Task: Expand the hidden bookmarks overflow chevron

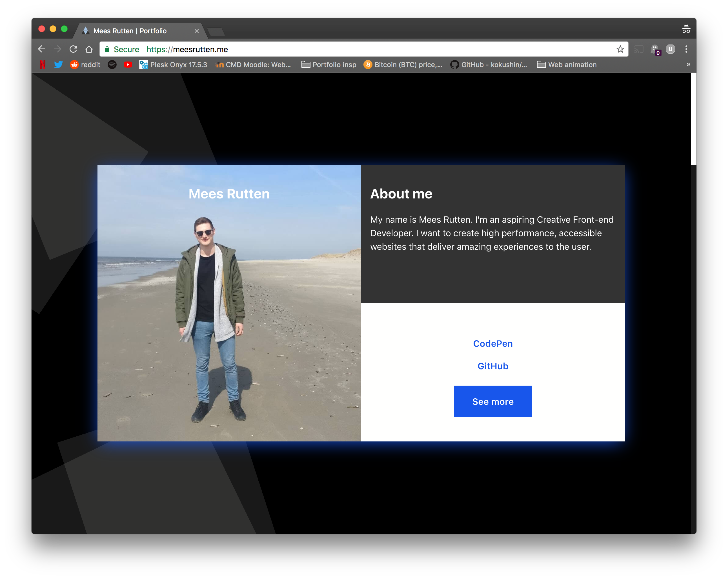Action: [x=688, y=65]
